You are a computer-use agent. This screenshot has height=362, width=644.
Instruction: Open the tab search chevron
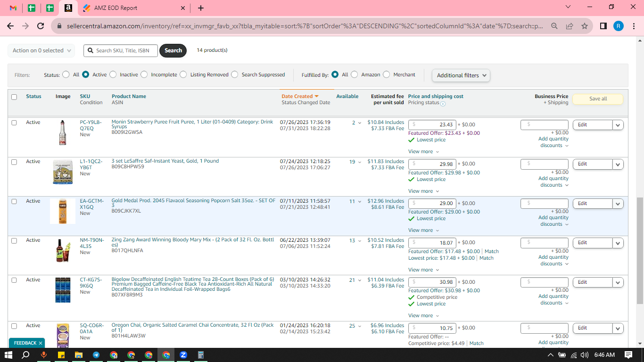568,7
